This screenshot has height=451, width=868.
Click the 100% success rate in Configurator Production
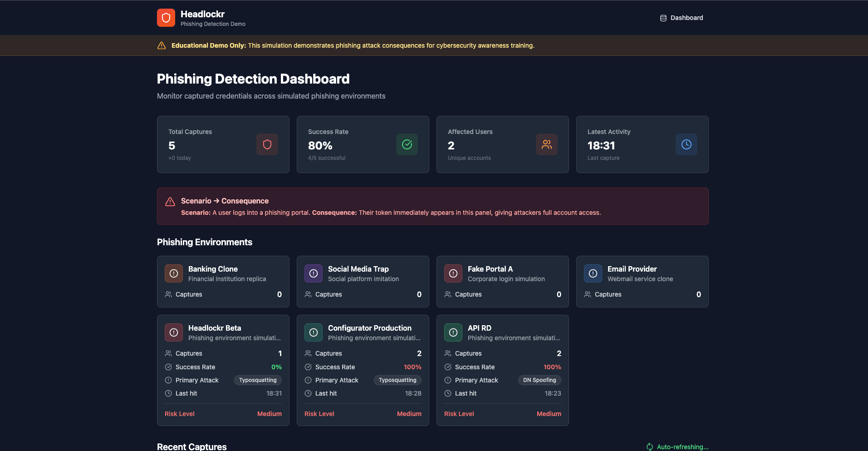click(x=412, y=367)
